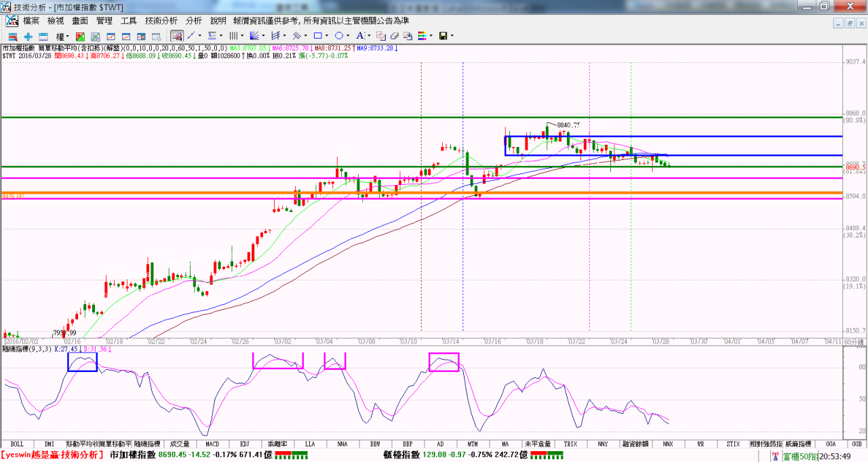Open the 技術分析 menu

click(x=161, y=21)
